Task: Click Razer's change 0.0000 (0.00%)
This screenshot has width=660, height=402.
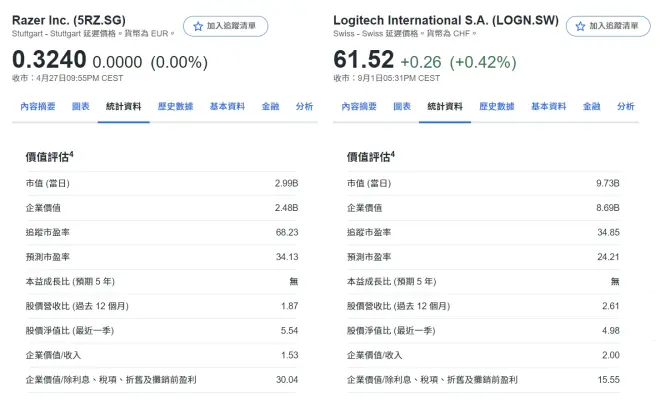Action: 150,62
